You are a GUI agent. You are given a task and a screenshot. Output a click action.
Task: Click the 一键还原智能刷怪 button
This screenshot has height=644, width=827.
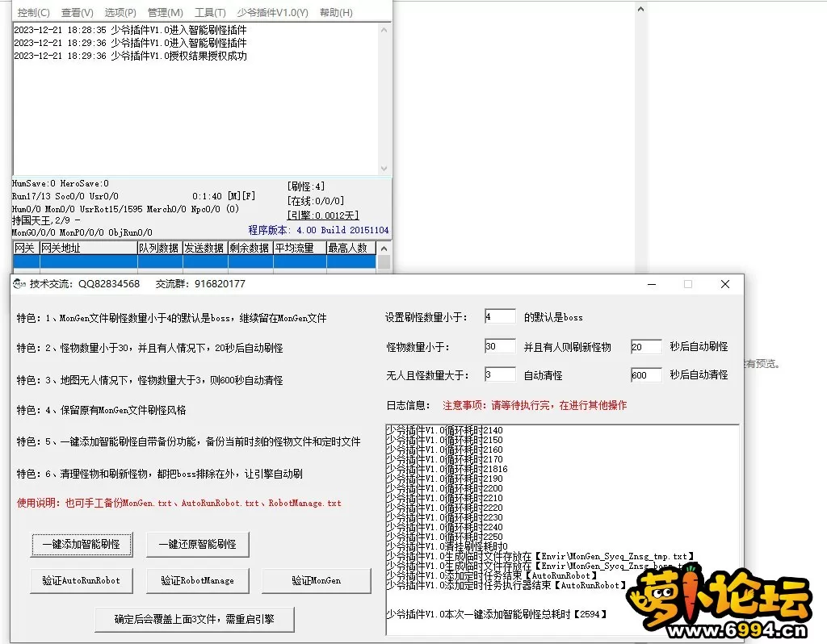tap(197, 544)
